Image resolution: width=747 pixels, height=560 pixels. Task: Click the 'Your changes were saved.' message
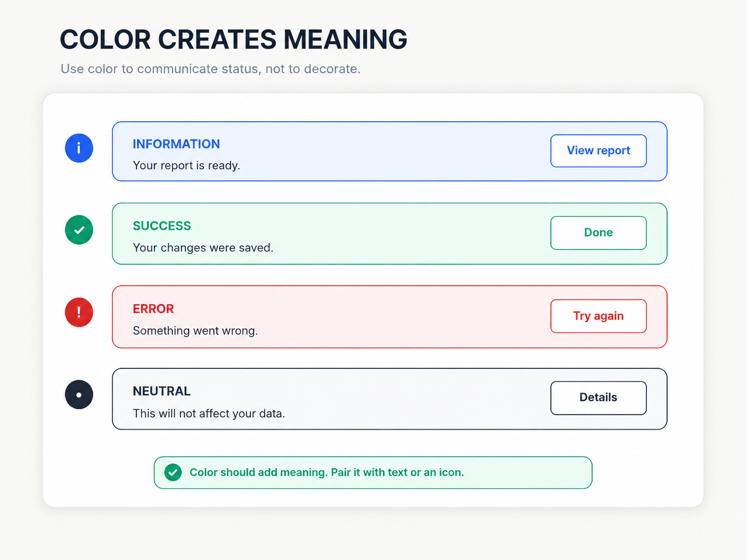tap(203, 248)
